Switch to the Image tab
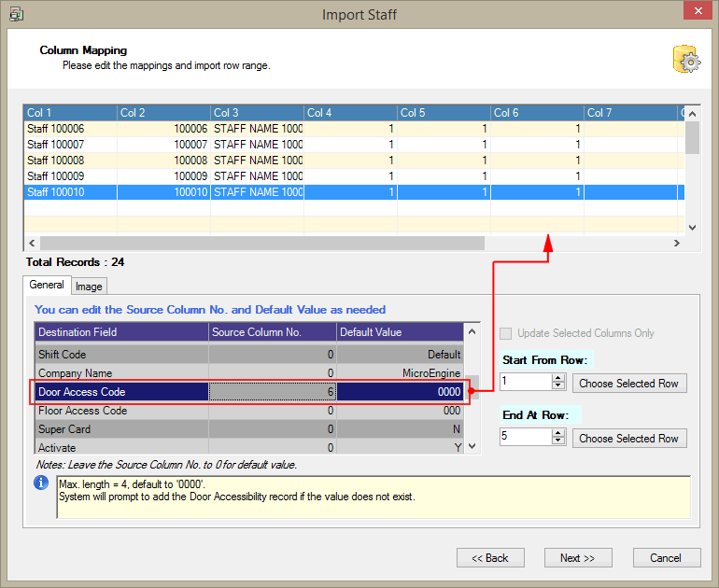Image resolution: width=719 pixels, height=588 pixels. pyautogui.click(x=90, y=287)
